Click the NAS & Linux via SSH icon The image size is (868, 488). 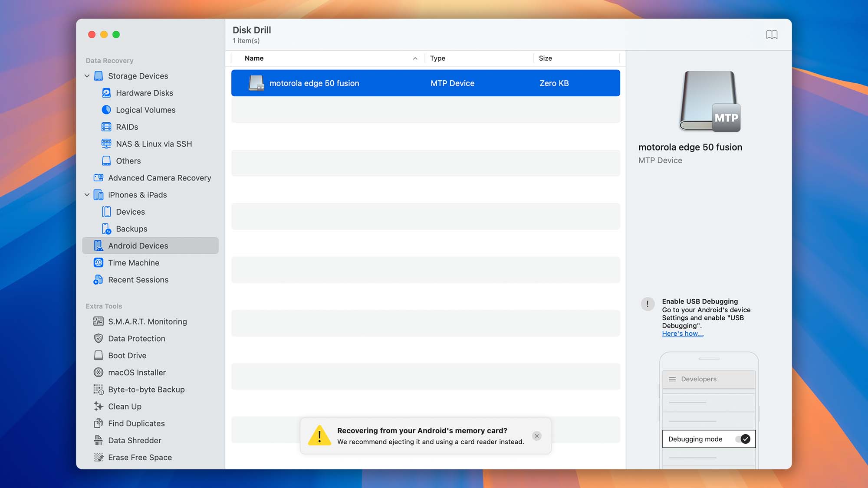pos(106,144)
